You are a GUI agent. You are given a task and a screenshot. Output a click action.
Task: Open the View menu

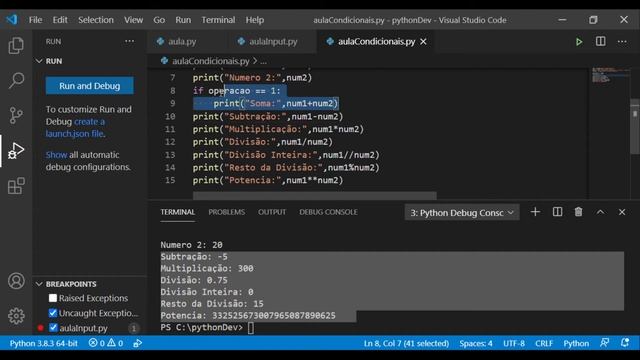(x=133, y=20)
